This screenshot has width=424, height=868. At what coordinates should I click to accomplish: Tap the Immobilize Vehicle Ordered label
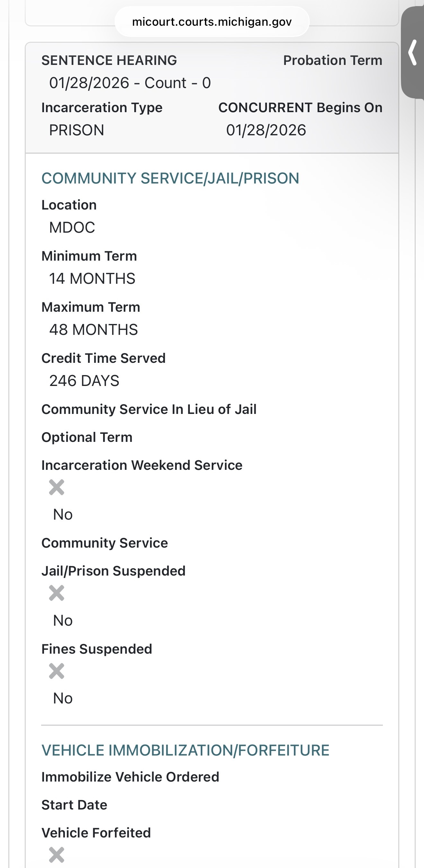[x=130, y=777]
